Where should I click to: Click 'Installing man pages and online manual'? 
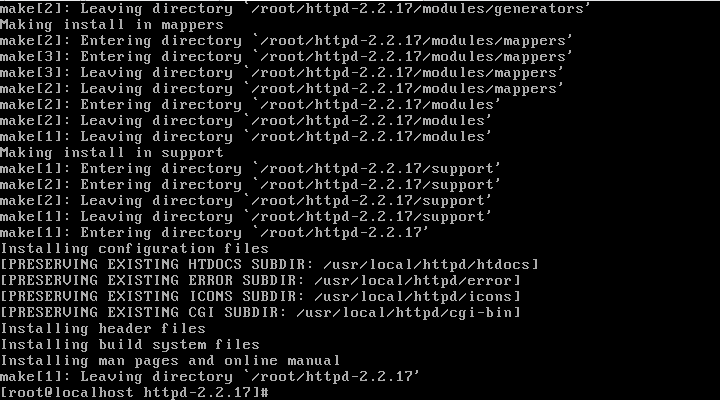[170, 361]
